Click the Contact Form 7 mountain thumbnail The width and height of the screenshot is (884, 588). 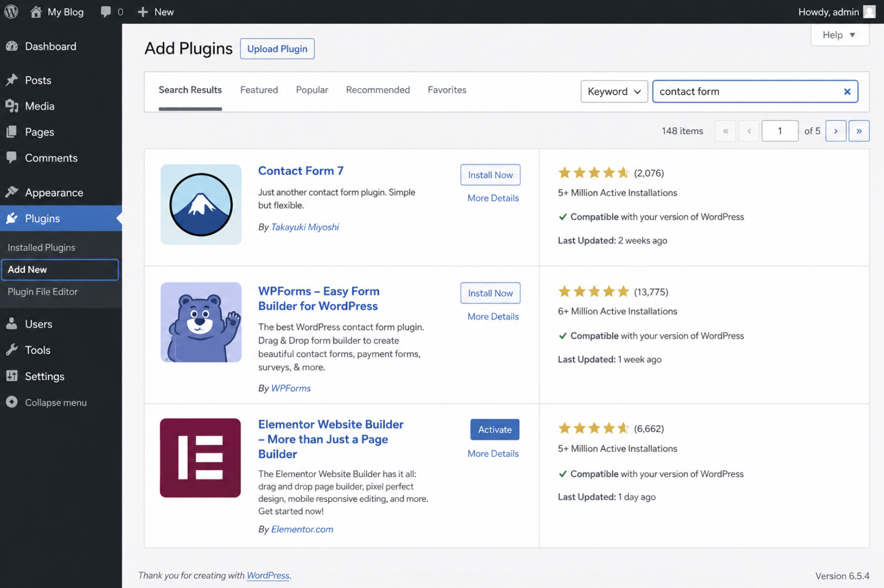point(201,205)
